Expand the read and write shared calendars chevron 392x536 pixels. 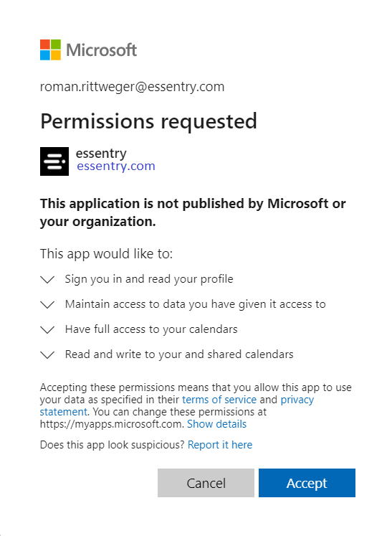(x=47, y=355)
